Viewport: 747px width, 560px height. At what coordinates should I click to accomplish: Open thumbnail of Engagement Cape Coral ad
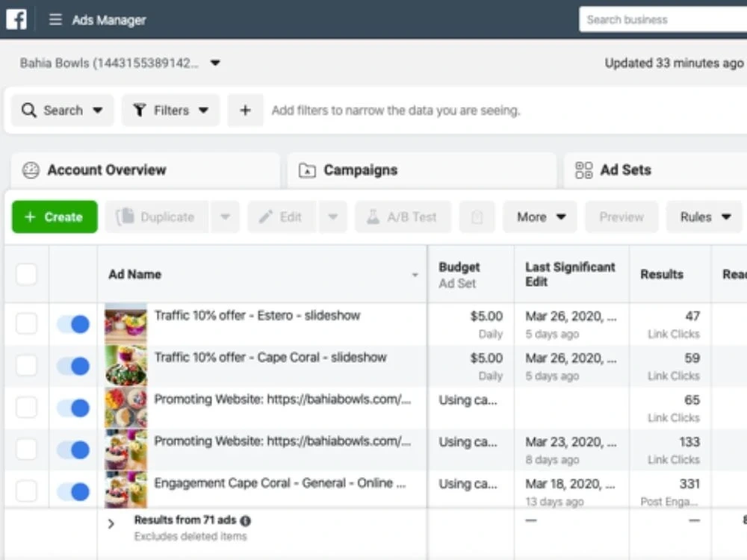[125, 490]
